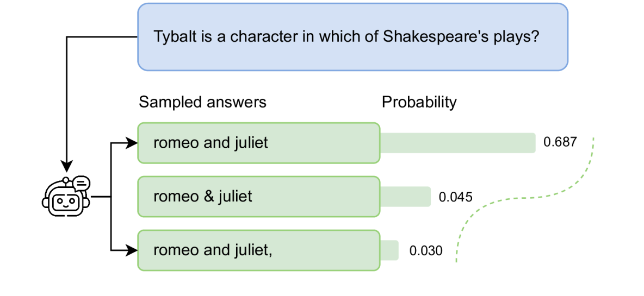
Task: Click the speech bubble on the robot
Action: (81, 183)
